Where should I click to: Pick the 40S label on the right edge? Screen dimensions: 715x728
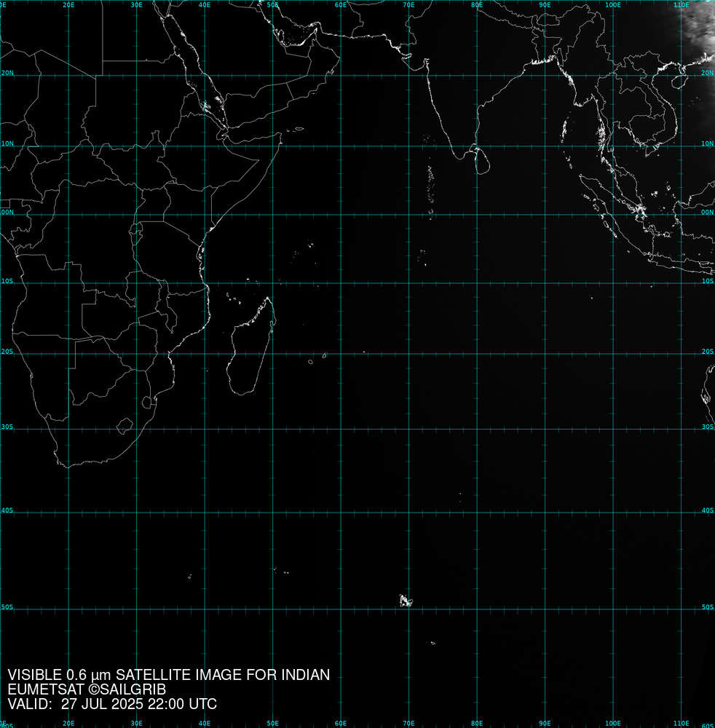click(x=708, y=511)
